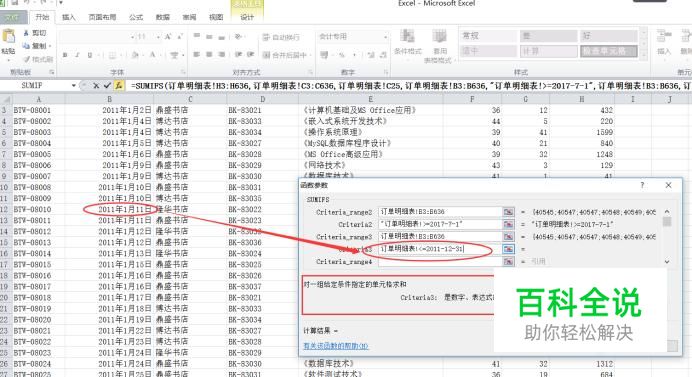Click the Insert Function fx icon
692x377 pixels.
tap(118, 86)
